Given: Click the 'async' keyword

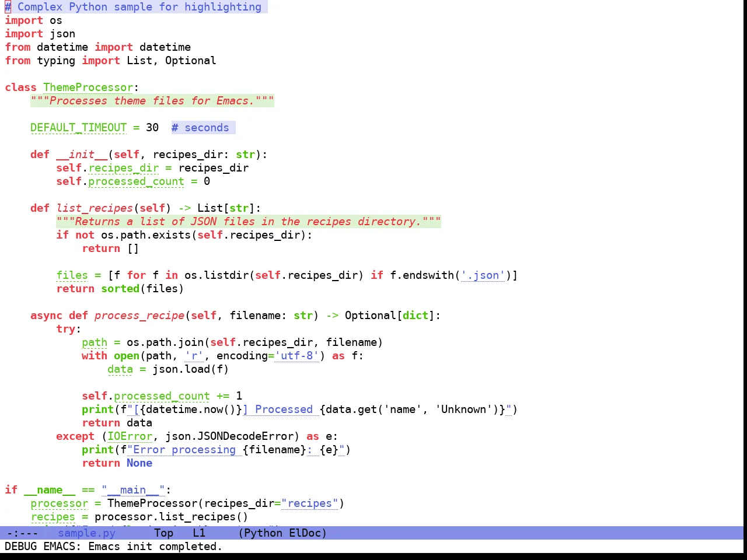Looking at the screenshot, I should click(x=46, y=316).
